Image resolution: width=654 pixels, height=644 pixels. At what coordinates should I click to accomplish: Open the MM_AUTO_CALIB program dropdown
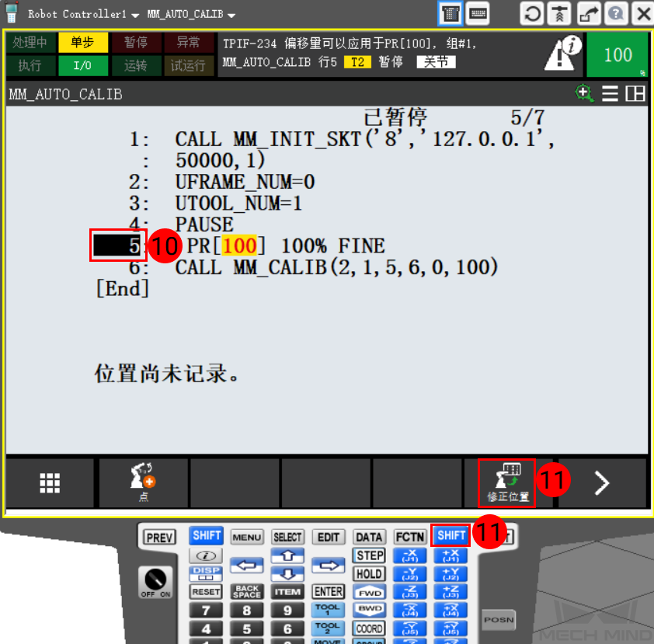pos(191,14)
